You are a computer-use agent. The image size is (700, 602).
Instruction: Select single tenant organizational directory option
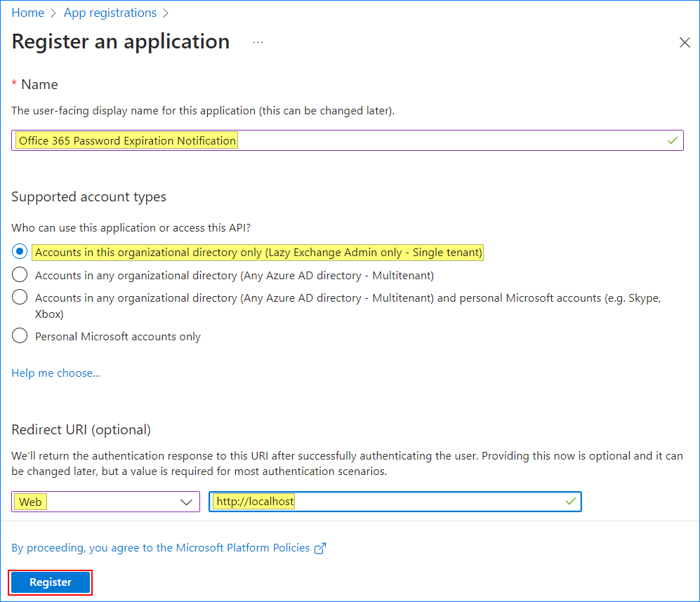click(x=20, y=252)
